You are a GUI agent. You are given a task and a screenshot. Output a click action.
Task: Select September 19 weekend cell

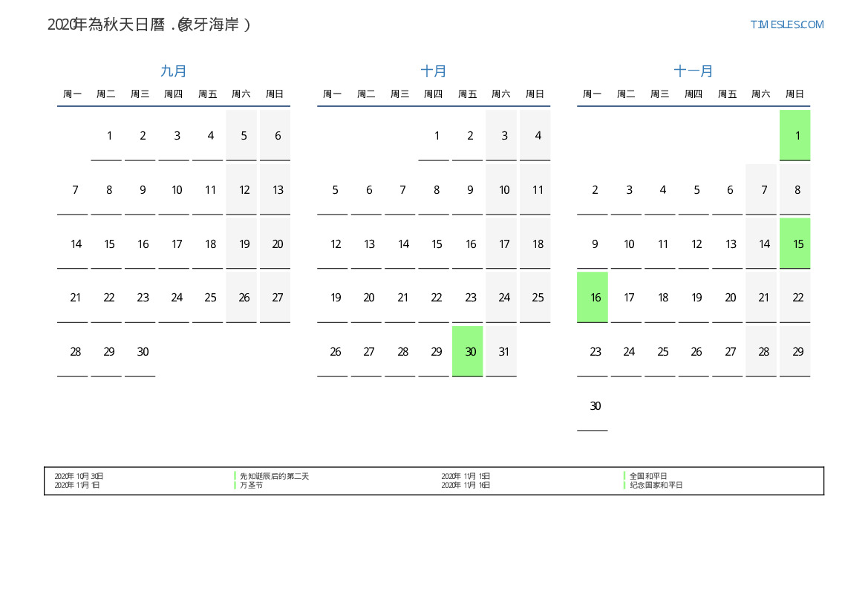coord(244,244)
